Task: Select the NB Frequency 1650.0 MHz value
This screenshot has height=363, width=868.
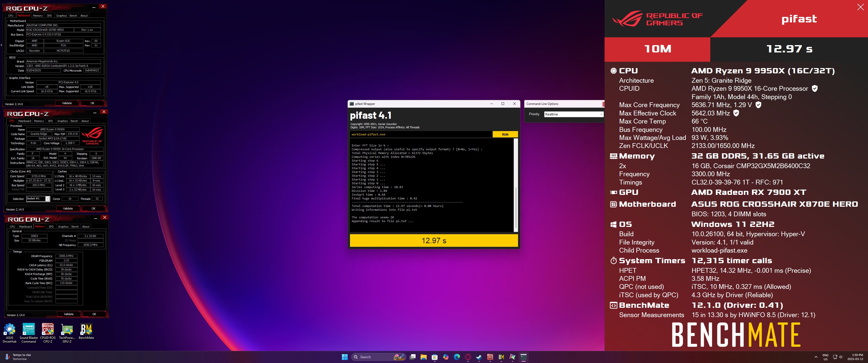Action: coord(90,245)
